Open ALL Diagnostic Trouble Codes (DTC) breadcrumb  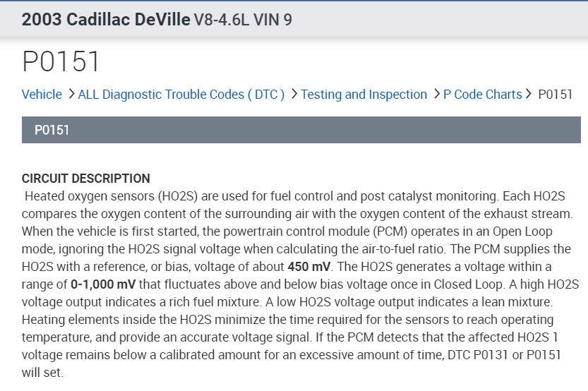pos(181,95)
